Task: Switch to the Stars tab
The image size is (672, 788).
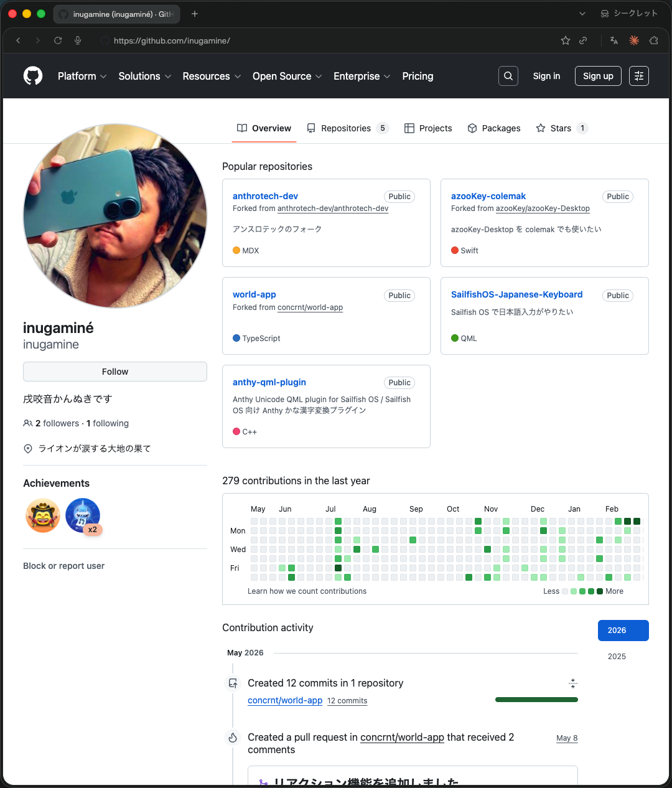Action: [562, 128]
